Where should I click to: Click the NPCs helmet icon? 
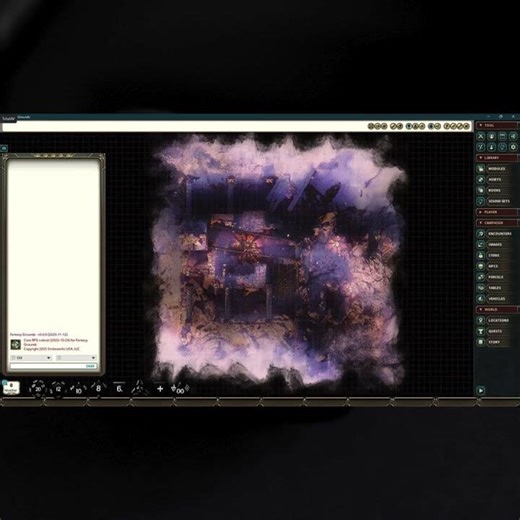[480, 266]
